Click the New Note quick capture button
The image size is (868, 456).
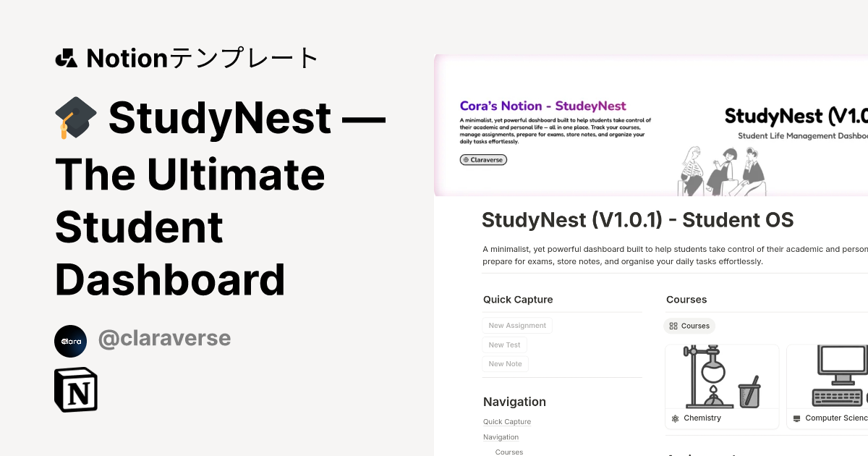(505, 364)
